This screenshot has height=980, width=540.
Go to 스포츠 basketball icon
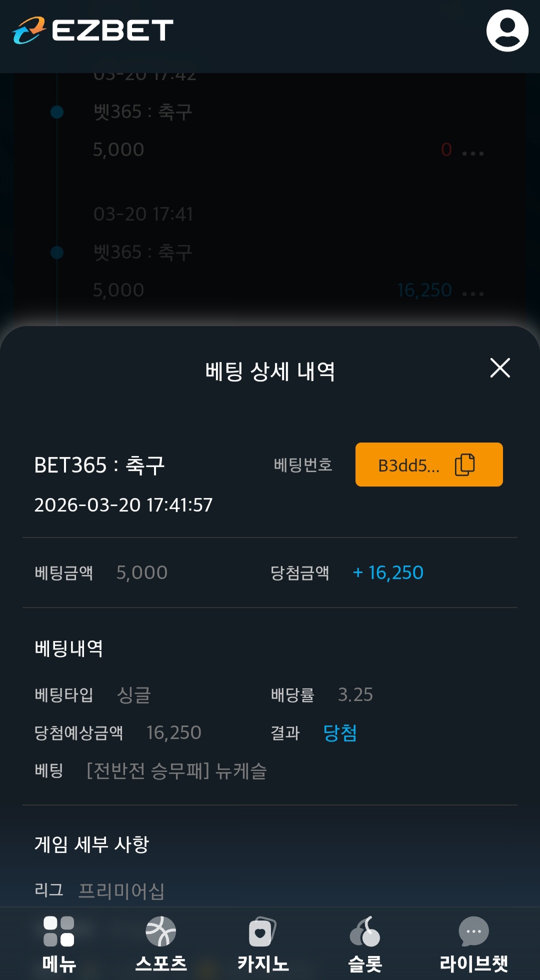pos(160,931)
